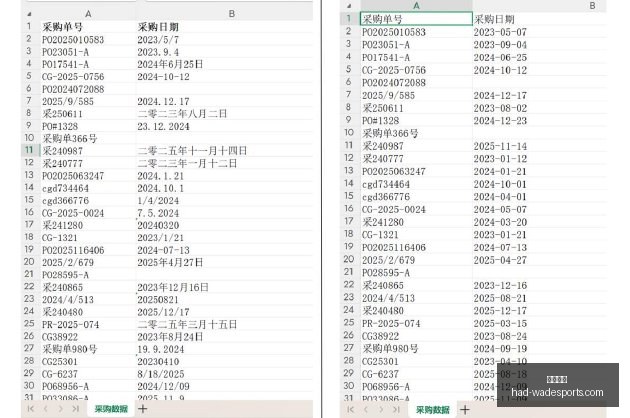Click active cell 采购单号 in right spreadsheet
630x418 pixels.
click(416, 19)
